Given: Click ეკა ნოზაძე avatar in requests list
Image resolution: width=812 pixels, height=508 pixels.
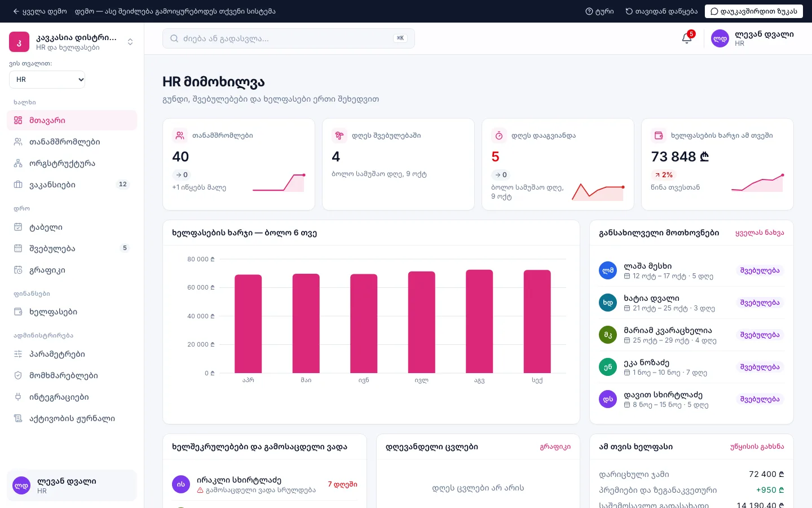Looking at the screenshot, I should click(608, 367).
